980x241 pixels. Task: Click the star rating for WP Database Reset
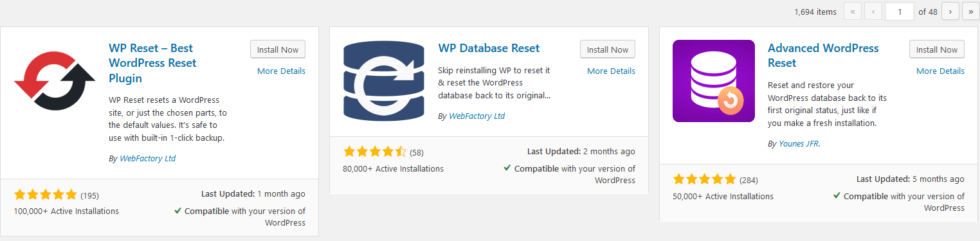pos(375,152)
